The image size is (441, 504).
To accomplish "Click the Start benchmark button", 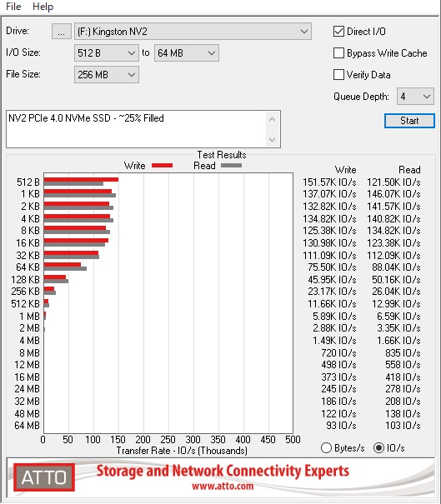I will tap(409, 121).
